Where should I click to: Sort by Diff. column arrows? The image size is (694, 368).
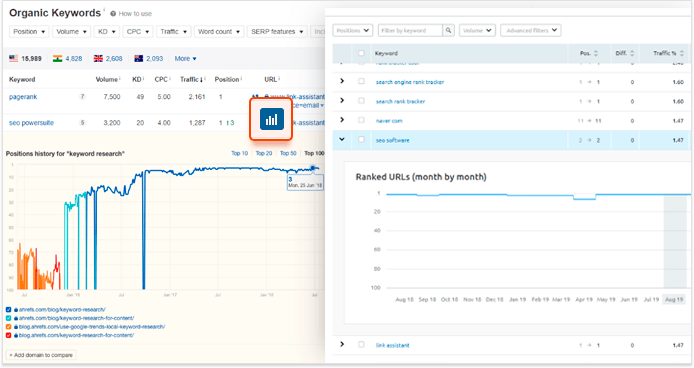(632, 53)
